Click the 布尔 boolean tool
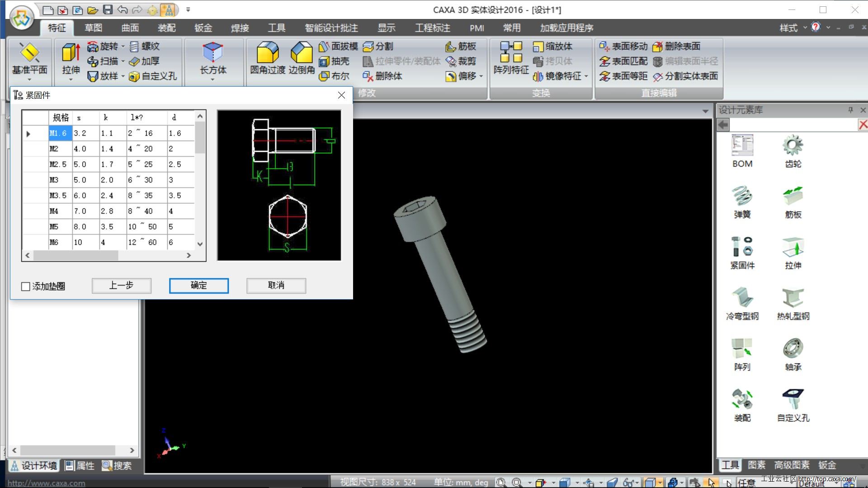The height and width of the screenshot is (488, 868). [334, 76]
